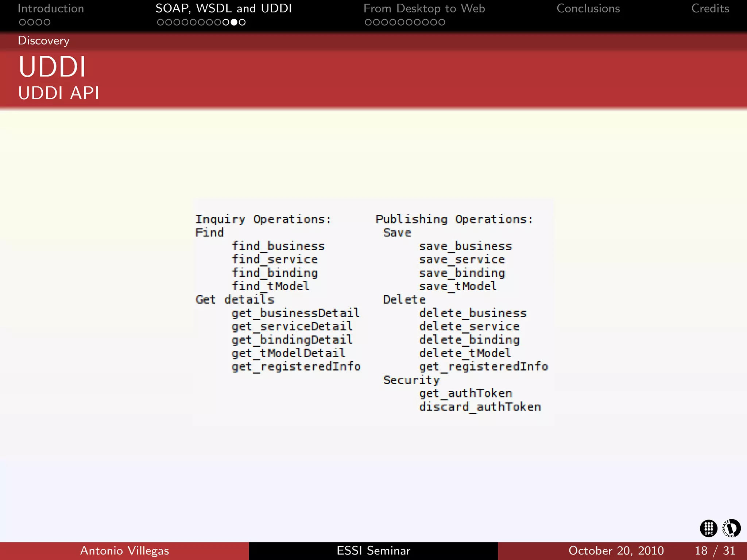Click save_business text
747x560 pixels.
click(x=465, y=246)
